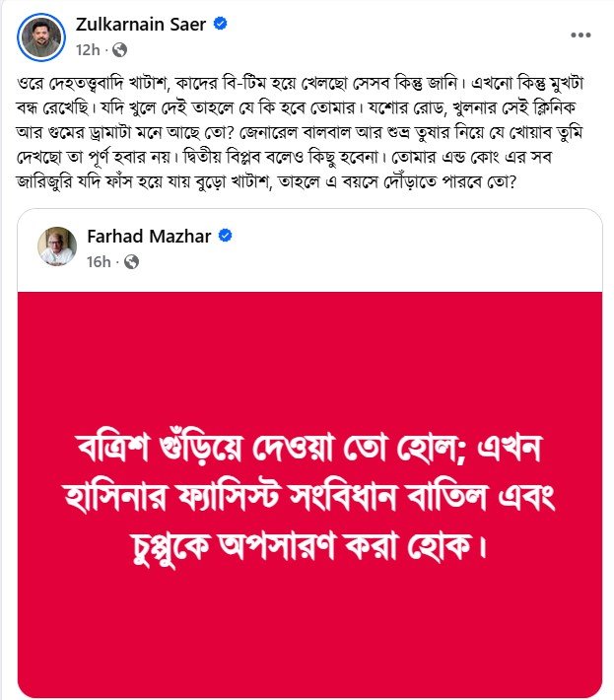Click the globe icon next to 12h
The height and width of the screenshot is (700, 614).
pos(121,48)
